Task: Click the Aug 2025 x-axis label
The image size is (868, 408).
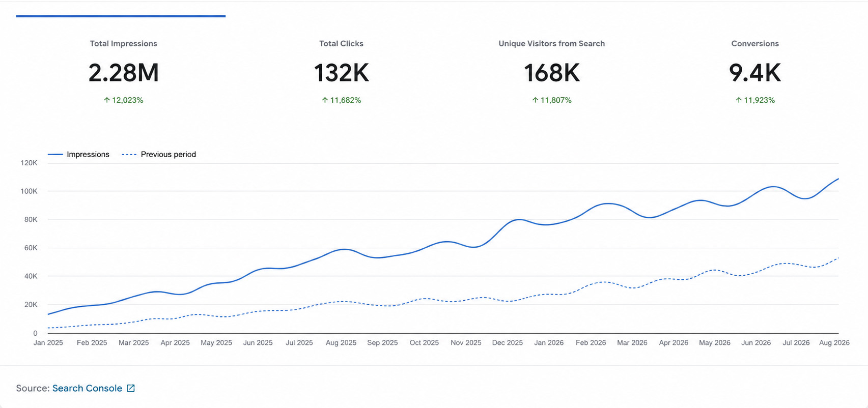Action: point(341,343)
